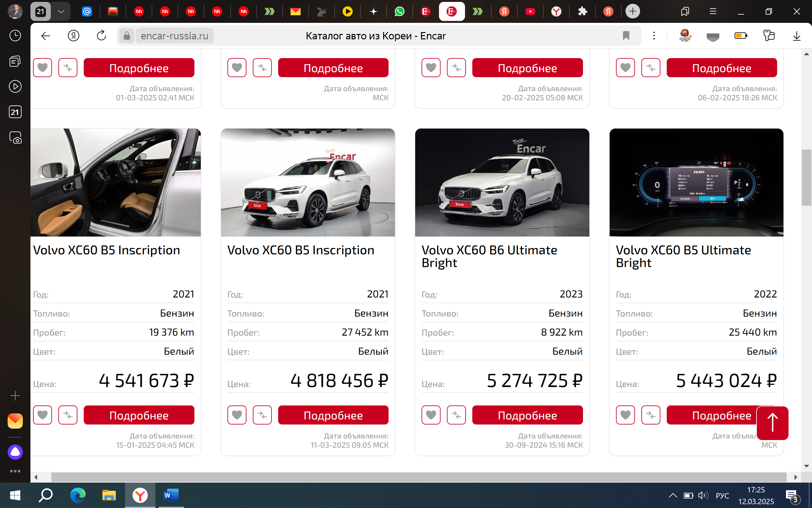The width and height of the screenshot is (812, 508).
Task: Click the vertical page scrollbar thumb
Action: click(x=806, y=177)
